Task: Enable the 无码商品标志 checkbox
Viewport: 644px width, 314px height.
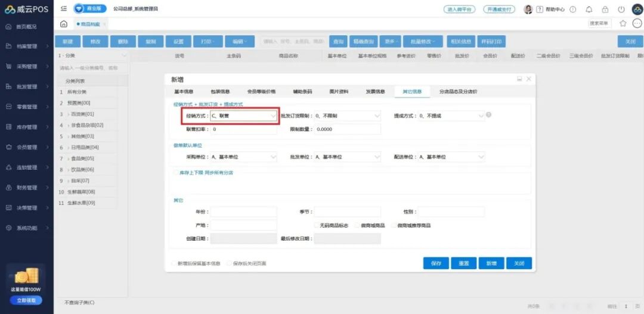Action: (317, 226)
